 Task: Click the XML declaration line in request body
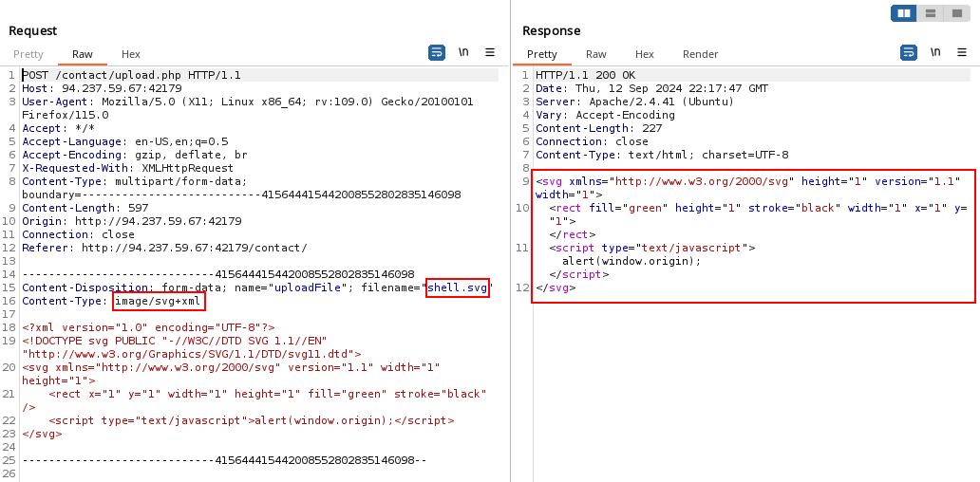pos(148,327)
